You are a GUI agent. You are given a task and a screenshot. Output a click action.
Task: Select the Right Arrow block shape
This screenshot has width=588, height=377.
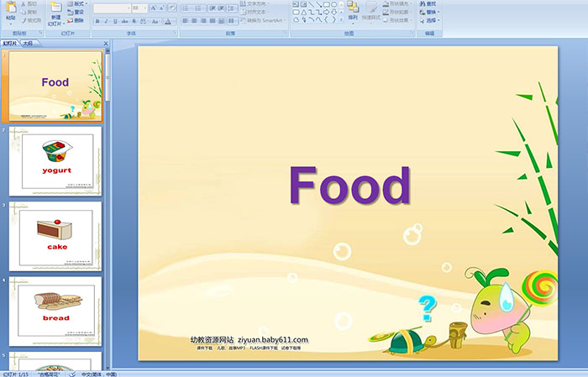coord(326,12)
